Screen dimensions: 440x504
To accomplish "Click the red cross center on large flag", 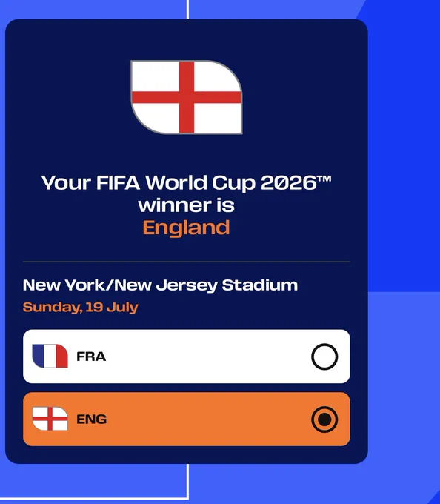I will coord(187,97).
